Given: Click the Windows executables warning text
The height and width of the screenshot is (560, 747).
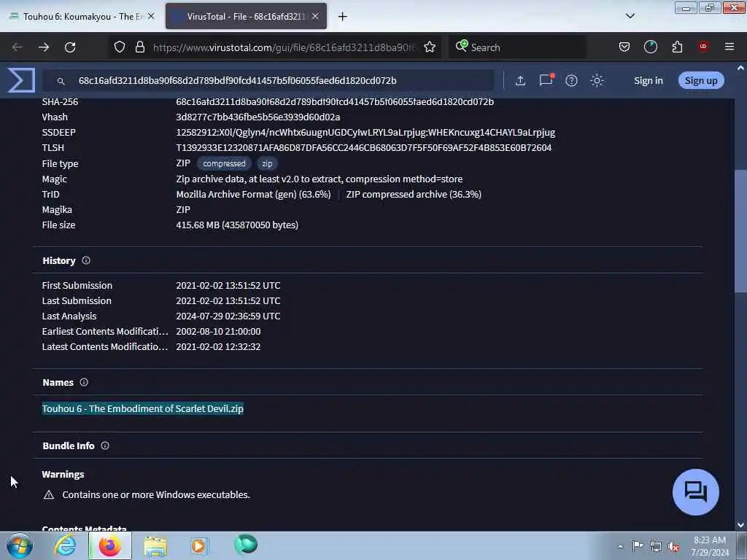Looking at the screenshot, I should coord(156,494).
